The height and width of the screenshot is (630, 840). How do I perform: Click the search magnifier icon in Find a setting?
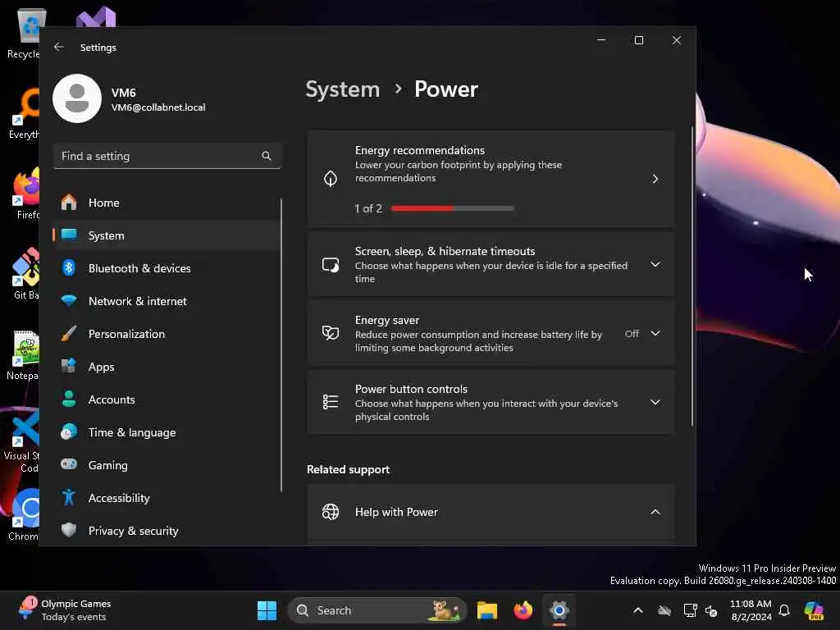coord(267,156)
